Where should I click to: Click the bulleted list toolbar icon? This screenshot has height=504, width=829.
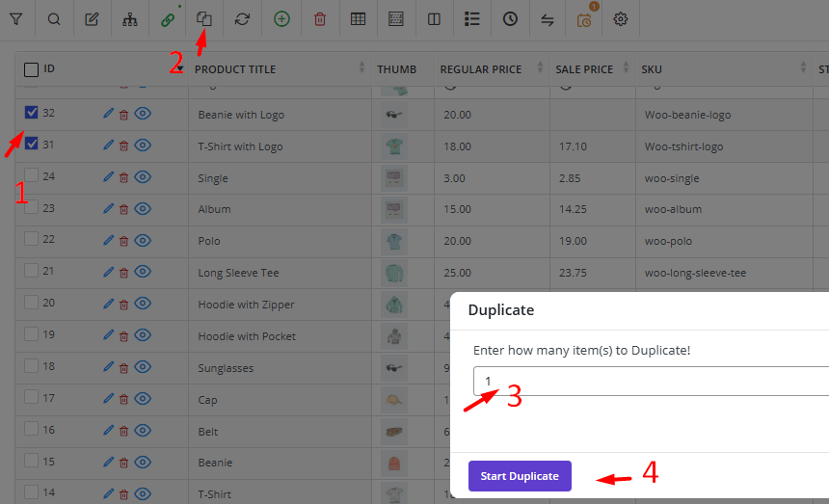472,19
